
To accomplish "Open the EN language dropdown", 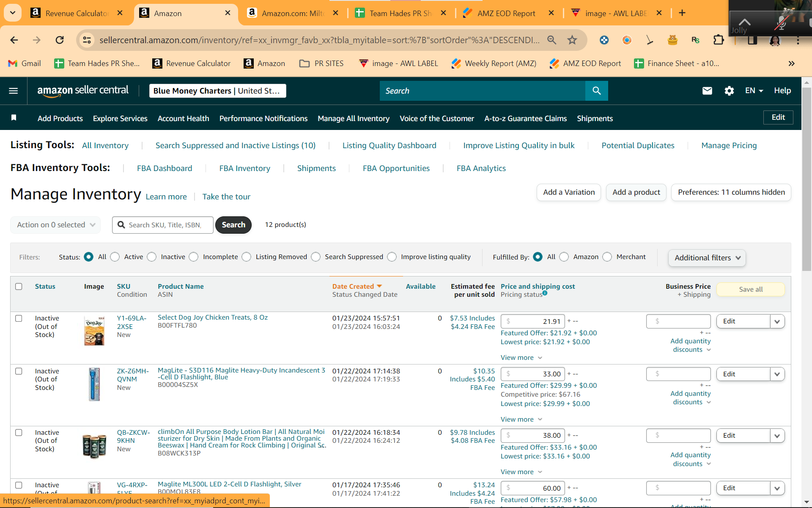I will (x=754, y=91).
